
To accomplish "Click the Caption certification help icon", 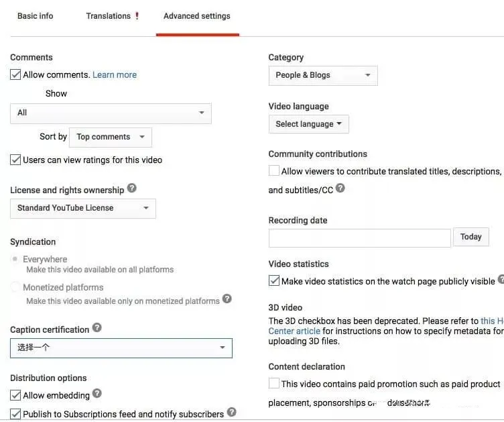I will [x=97, y=328].
